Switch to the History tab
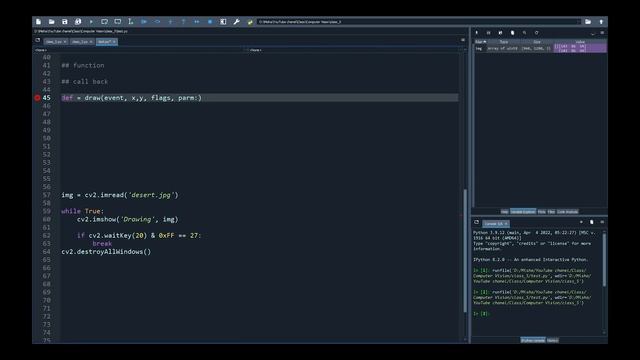 [x=552, y=340]
